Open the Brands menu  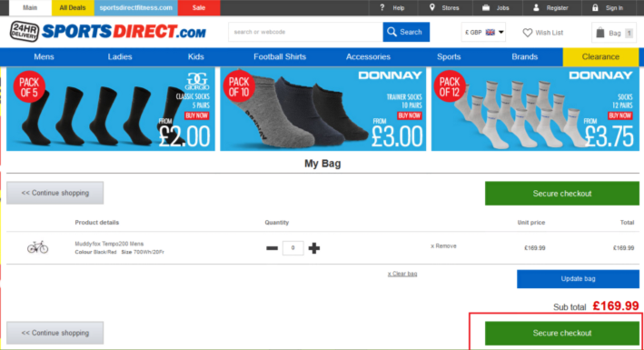524,56
